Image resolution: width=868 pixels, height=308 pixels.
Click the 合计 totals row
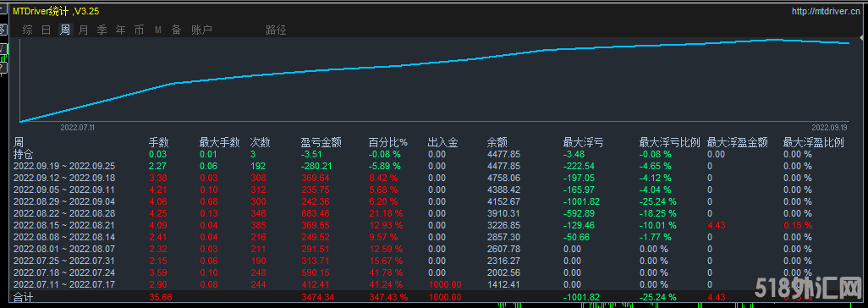click(x=434, y=297)
